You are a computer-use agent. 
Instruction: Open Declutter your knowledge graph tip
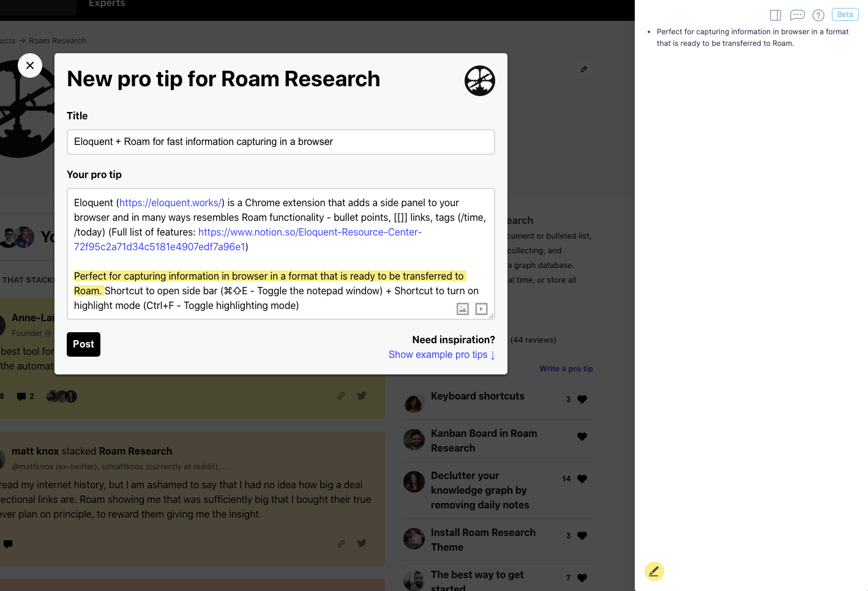pos(480,490)
